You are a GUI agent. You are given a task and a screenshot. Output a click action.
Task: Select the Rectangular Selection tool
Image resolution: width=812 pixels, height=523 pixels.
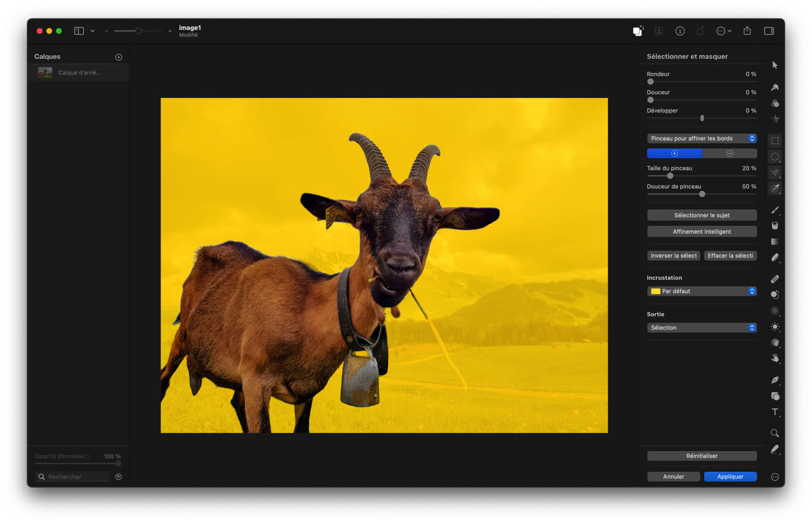[775, 141]
